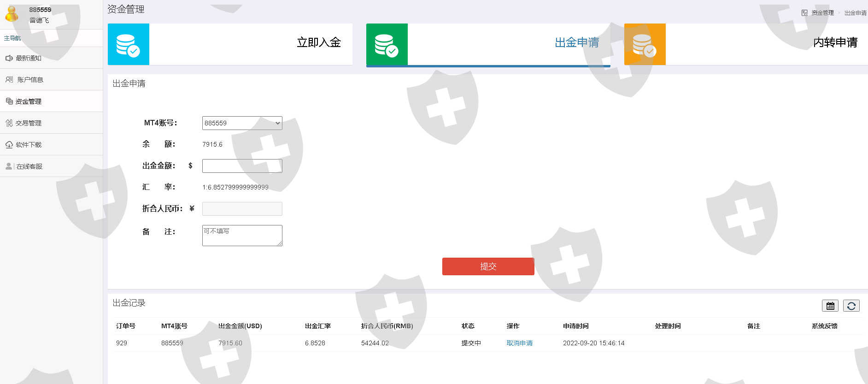
Task: Click the user avatar icon
Action: pos(12,14)
